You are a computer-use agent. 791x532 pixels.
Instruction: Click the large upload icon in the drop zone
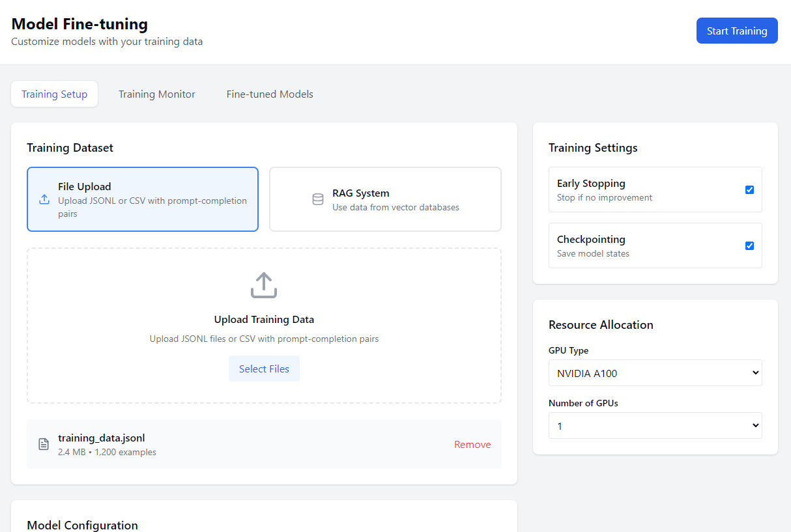coord(264,285)
